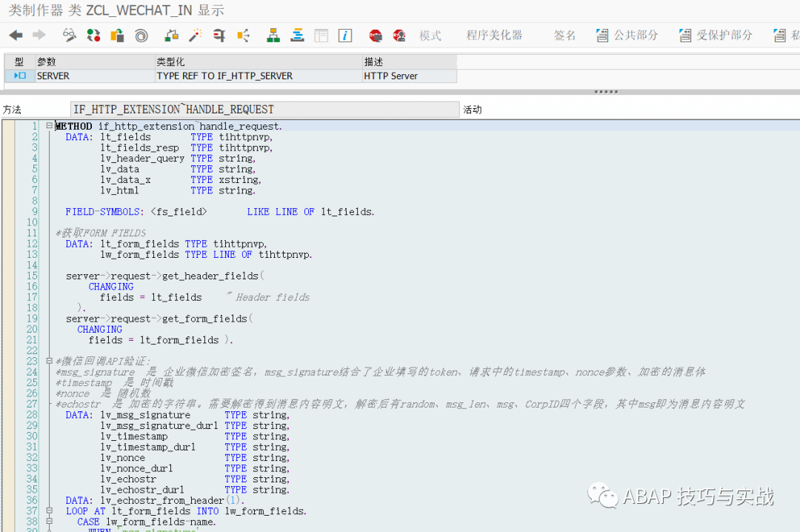Viewport: 800px width, 532px height.
Task: Activate the class with the magic wand icon
Action: [196, 36]
